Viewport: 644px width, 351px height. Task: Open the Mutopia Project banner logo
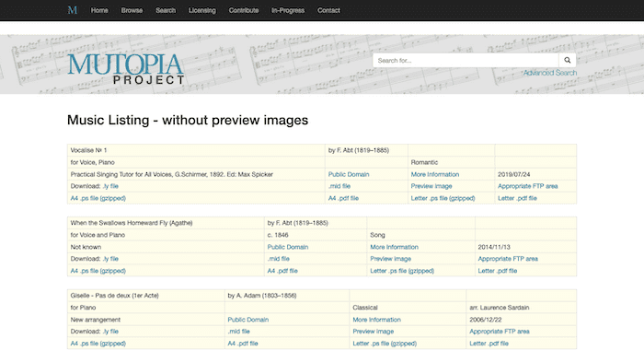coord(126,69)
